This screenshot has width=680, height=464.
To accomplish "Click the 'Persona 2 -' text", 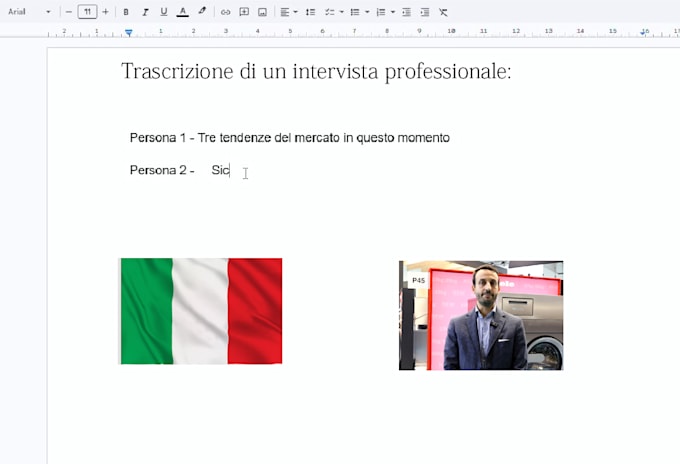I will pos(162,170).
